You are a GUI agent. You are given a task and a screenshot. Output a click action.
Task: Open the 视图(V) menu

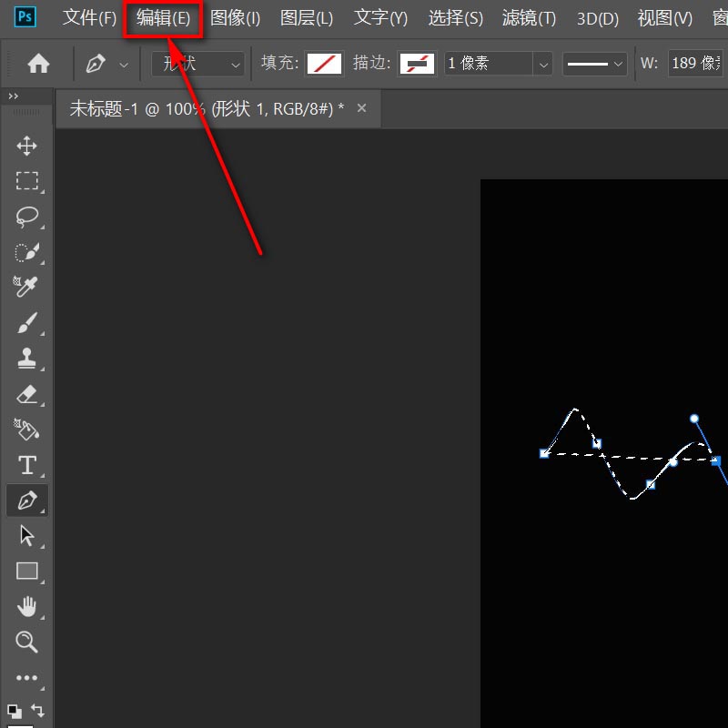coord(665,18)
